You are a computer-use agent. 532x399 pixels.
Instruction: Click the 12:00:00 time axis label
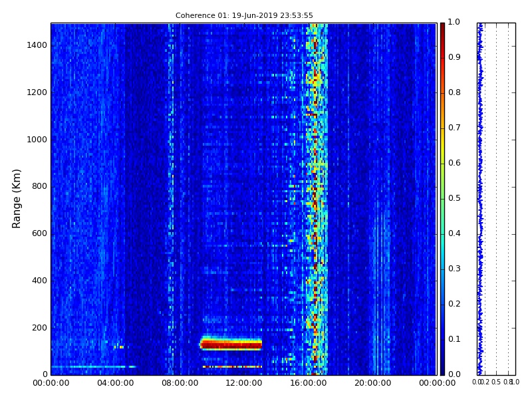[244, 383]
